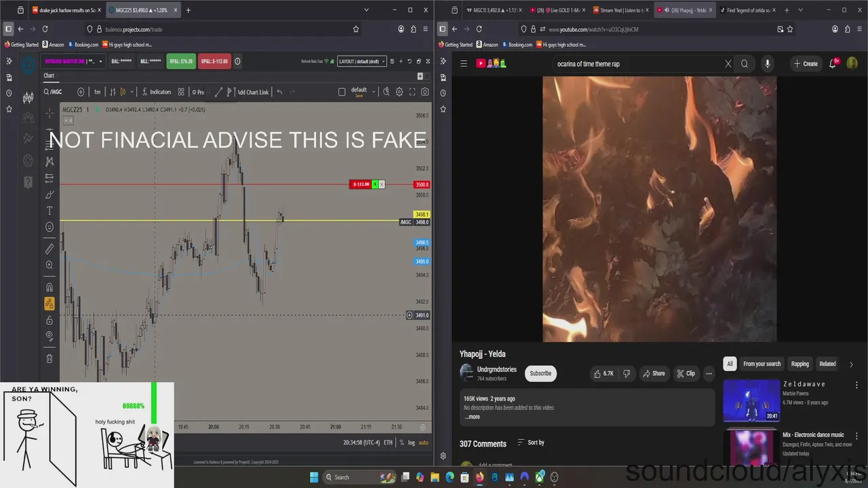Open quick search icon in chart toolbar
This screenshot has height=488, width=868.
(386, 91)
